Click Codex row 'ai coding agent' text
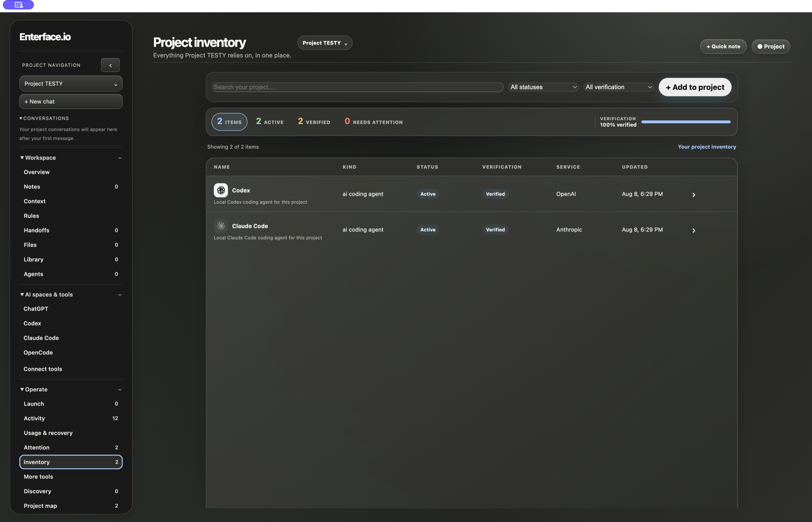Screen dimensions: 812x522 [x=363, y=194]
